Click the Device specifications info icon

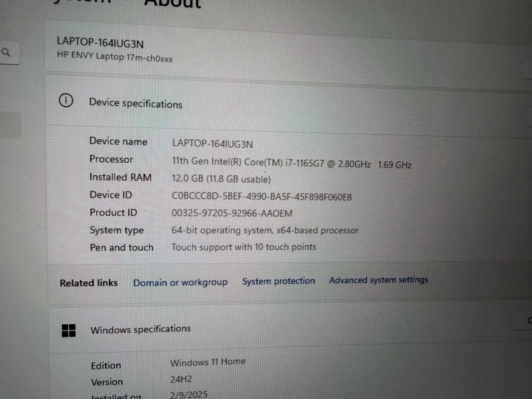[x=66, y=100]
